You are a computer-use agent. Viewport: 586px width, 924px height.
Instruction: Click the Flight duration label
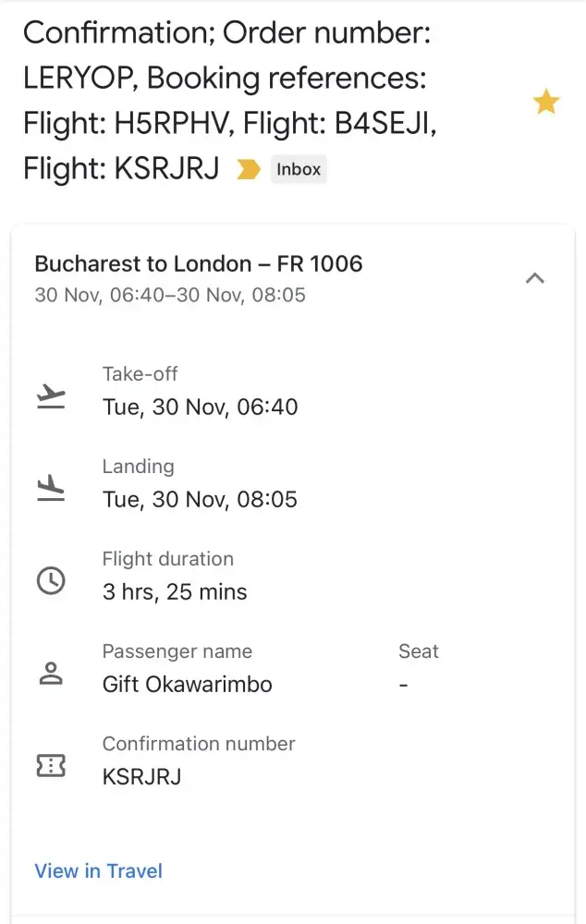(167, 559)
